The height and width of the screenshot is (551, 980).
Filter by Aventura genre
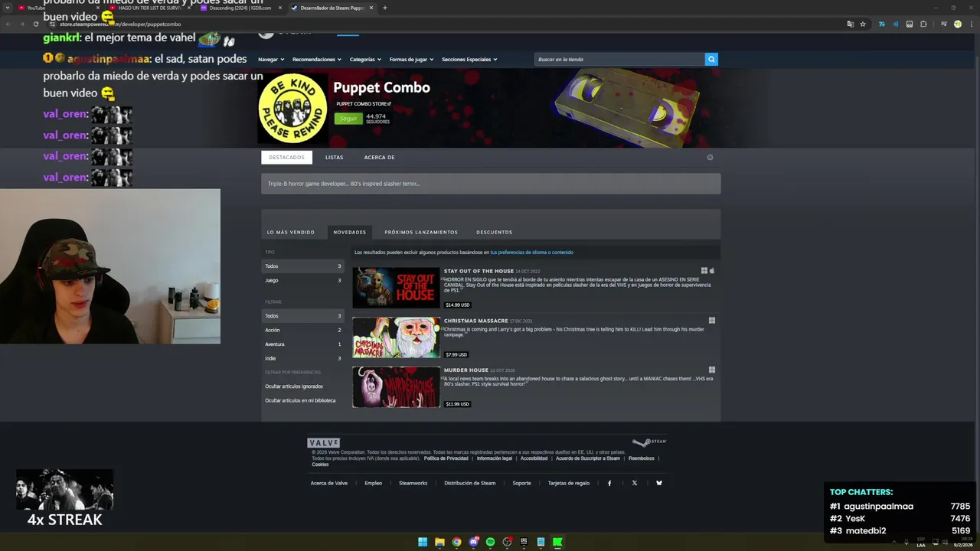(x=303, y=344)
